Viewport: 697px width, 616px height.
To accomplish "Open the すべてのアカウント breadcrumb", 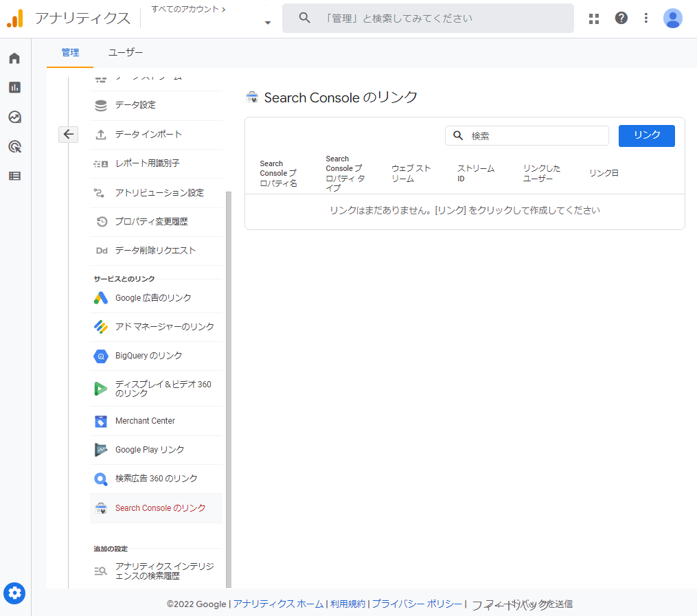I will pyautogui.click(x=188, y=9).
